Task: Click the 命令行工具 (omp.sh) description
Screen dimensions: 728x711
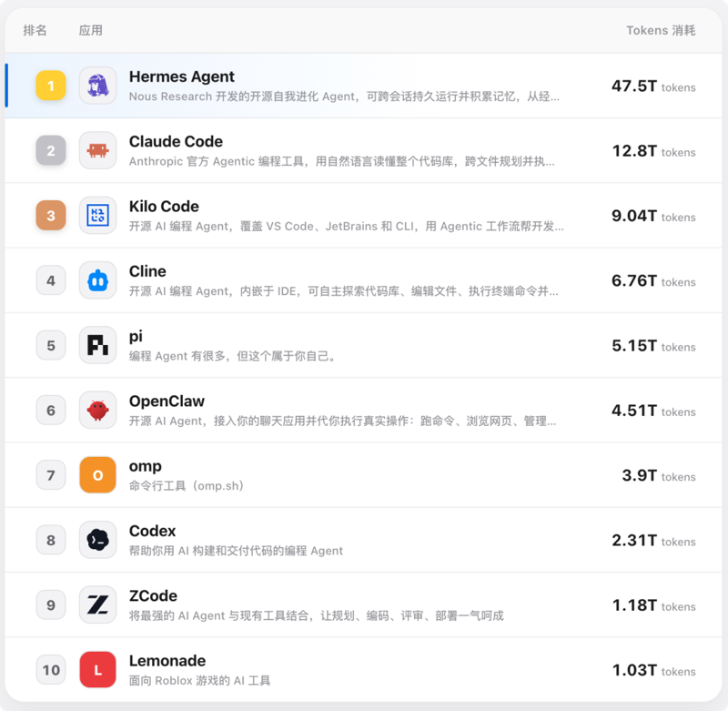Action: point(187,486)
